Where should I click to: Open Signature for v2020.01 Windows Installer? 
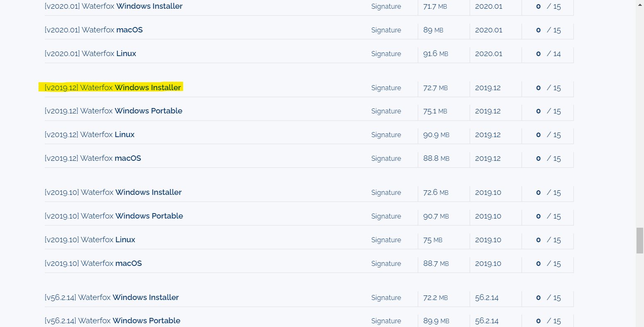pos(386,7)
